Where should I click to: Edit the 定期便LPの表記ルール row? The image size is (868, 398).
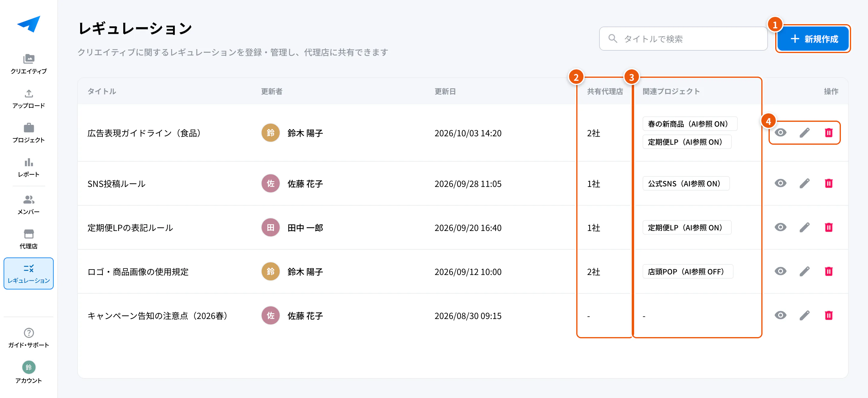(x=805, y=227)
